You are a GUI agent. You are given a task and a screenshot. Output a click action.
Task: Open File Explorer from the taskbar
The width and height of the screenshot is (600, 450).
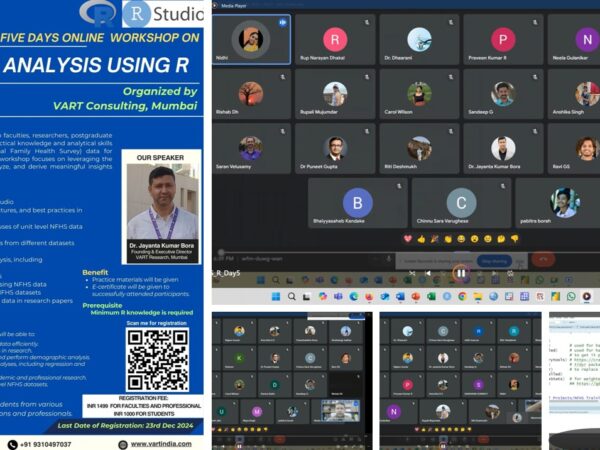tap(478, 297)
